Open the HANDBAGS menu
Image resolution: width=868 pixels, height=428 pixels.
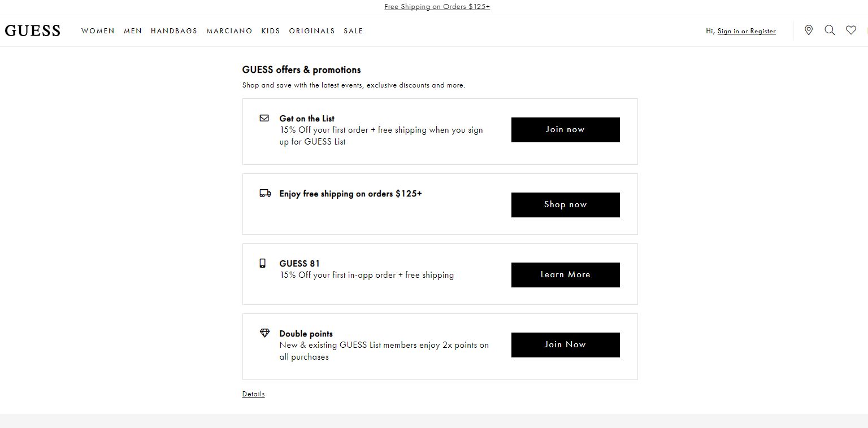coord(174,31)
